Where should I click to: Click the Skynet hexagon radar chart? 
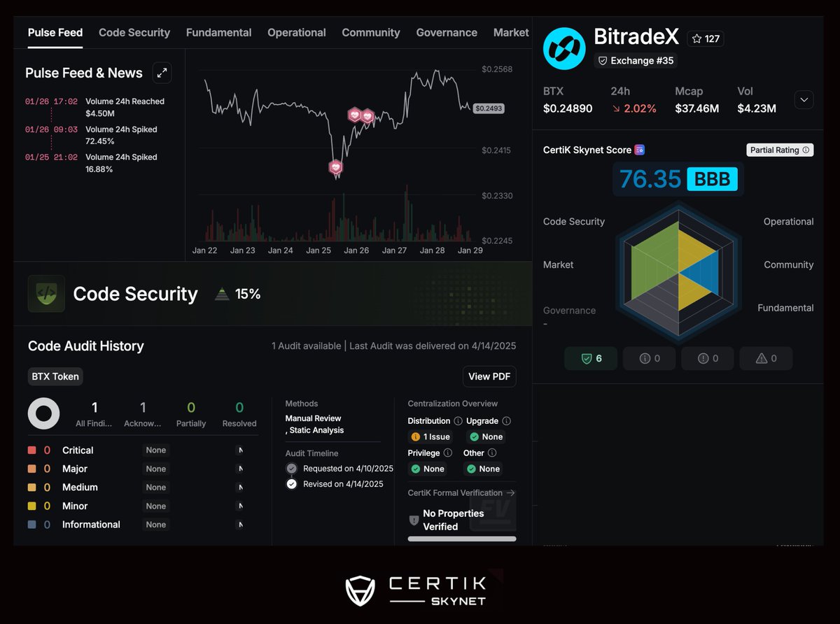[678, 273]
